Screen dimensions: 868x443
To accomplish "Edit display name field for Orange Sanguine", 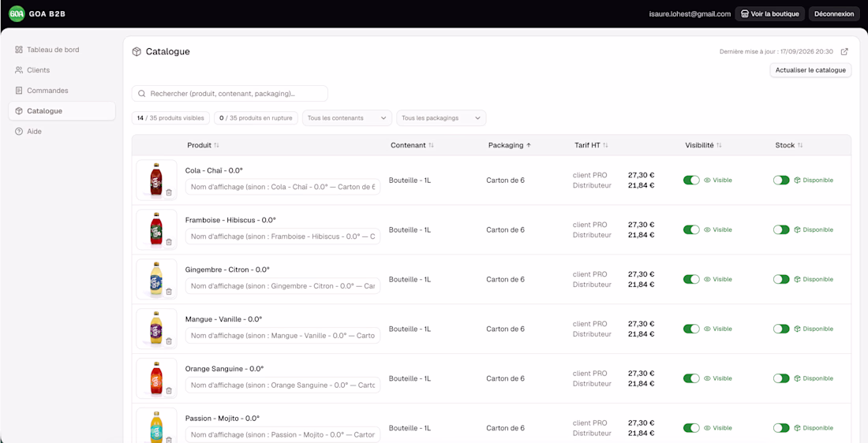I will coord(282,385).
